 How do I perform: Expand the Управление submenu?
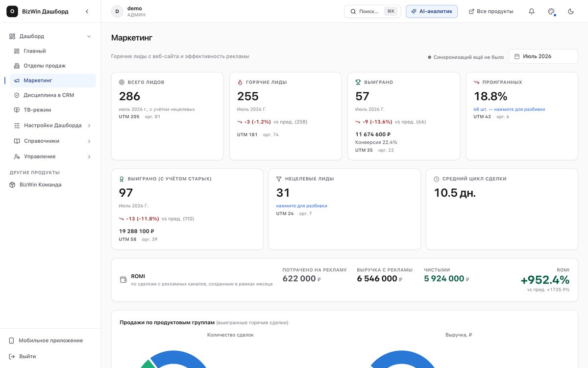(89, 157)
